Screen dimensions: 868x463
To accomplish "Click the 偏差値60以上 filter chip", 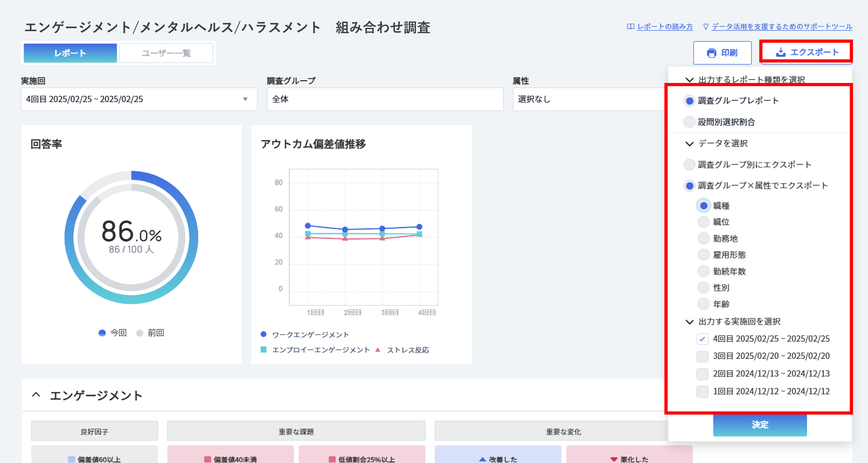I will (x=94, y=455).
